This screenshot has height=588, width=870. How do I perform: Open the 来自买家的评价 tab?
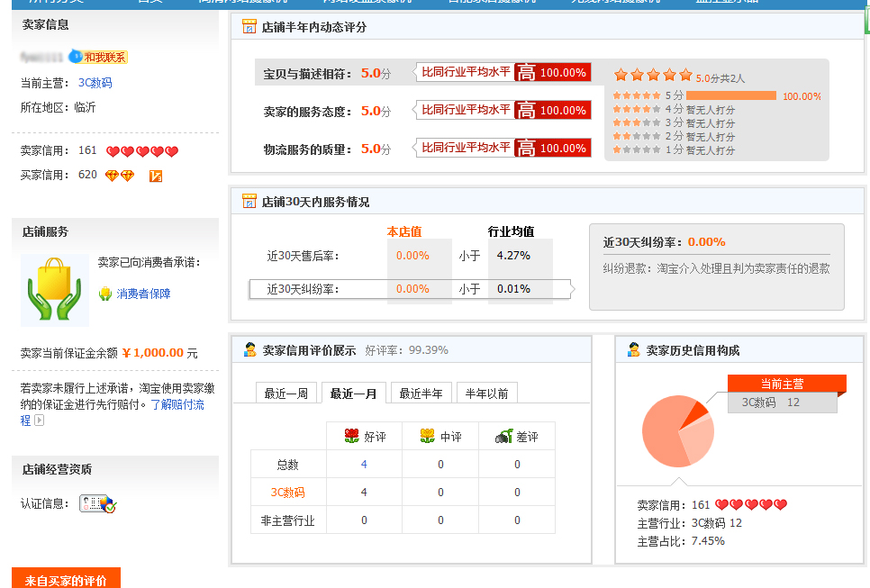[66, 580]
